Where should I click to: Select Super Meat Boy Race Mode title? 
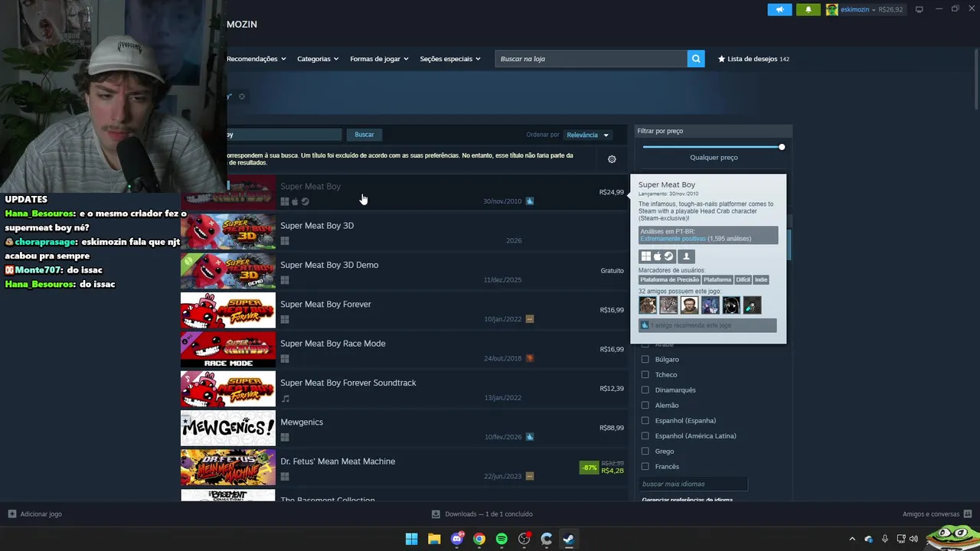coord(332,344)
